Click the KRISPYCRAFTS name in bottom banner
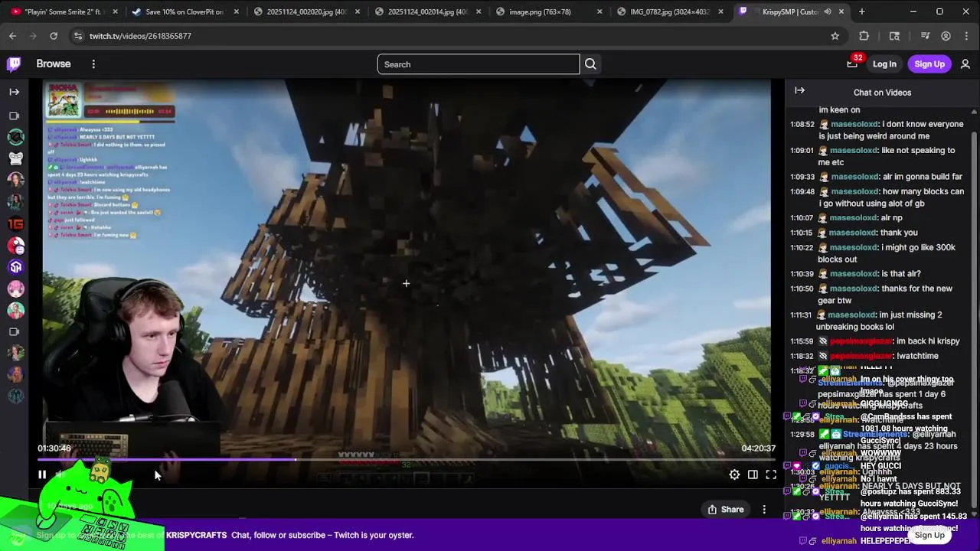Screen dimensions: 980x551 [x=196, y=535]
